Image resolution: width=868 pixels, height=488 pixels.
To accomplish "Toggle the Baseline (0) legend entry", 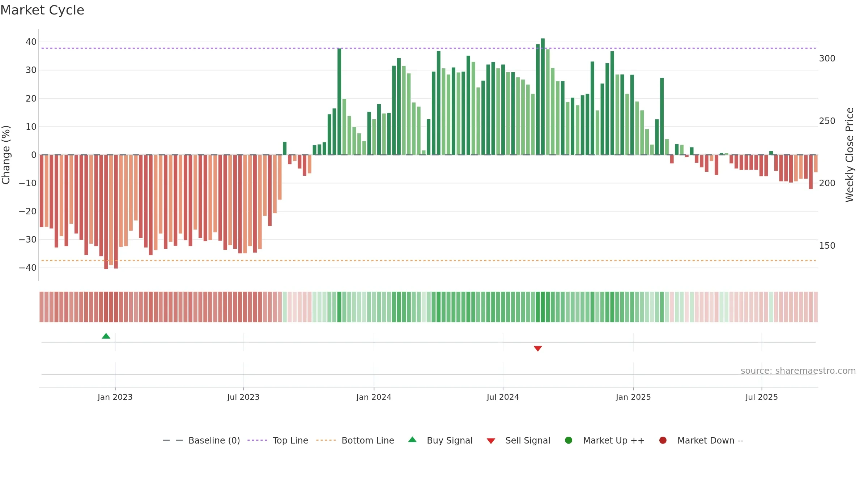I will tap(201, 440).
